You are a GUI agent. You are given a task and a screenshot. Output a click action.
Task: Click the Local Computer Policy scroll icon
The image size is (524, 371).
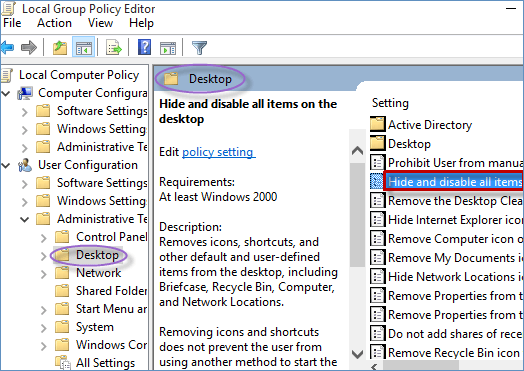point(7,75)
